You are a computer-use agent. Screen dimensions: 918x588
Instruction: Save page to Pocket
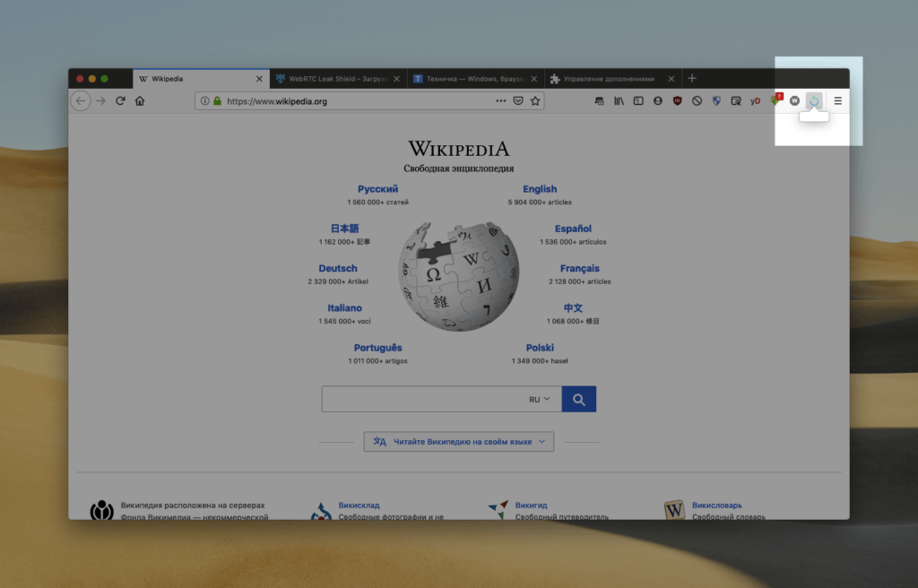pos(518,100)
